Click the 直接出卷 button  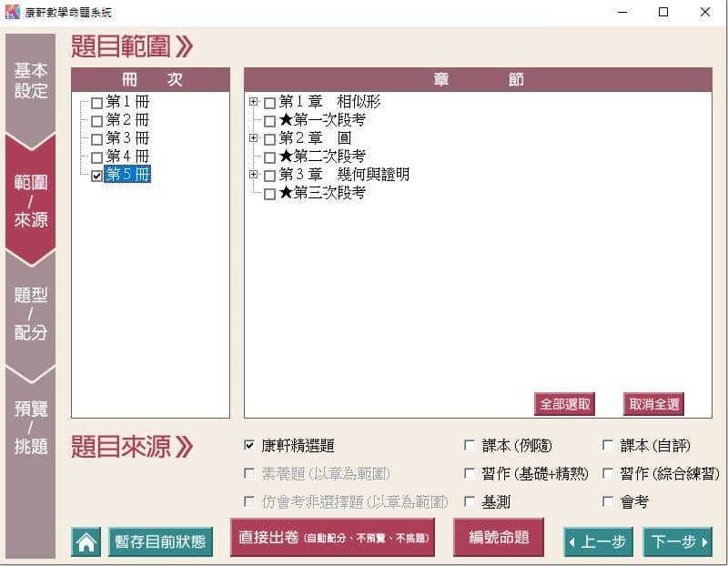coord(332,537)
